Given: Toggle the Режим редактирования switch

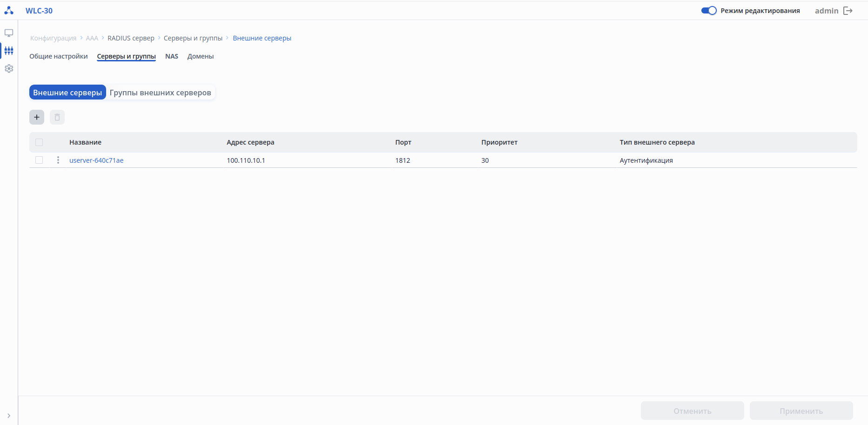Looking at the screenshot, I should coord(708,11).
